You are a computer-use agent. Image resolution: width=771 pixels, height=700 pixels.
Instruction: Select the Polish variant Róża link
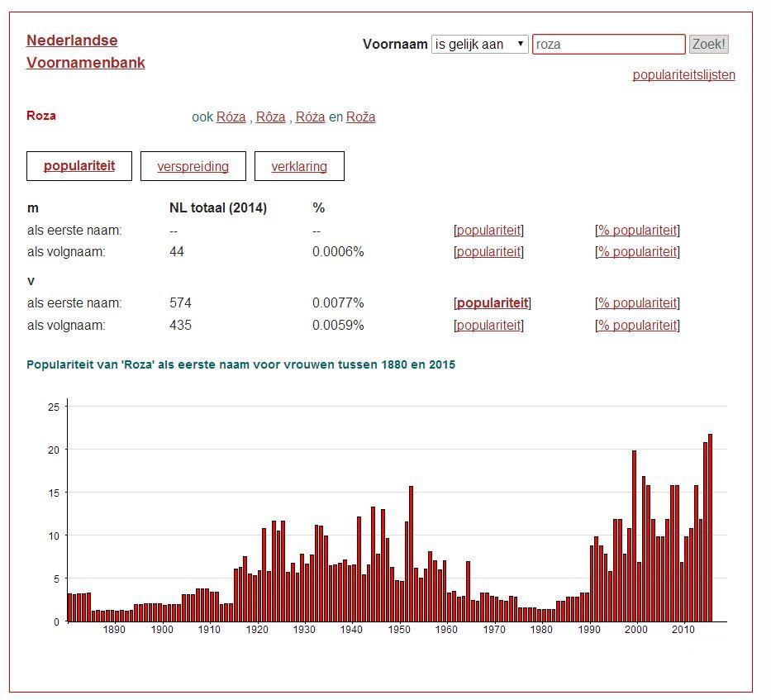pos(310,117)
